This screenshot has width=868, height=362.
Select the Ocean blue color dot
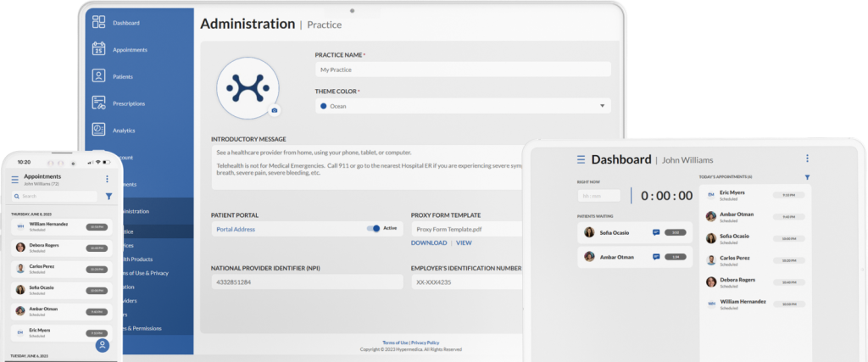pos(323,107)
